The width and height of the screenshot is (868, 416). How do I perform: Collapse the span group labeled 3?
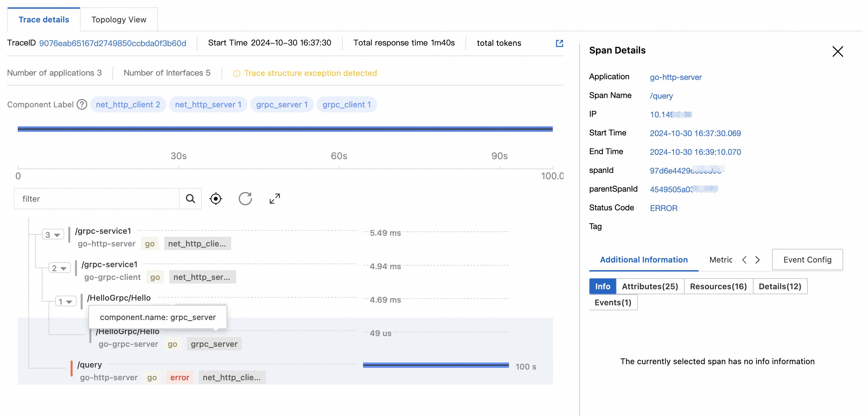52,234
